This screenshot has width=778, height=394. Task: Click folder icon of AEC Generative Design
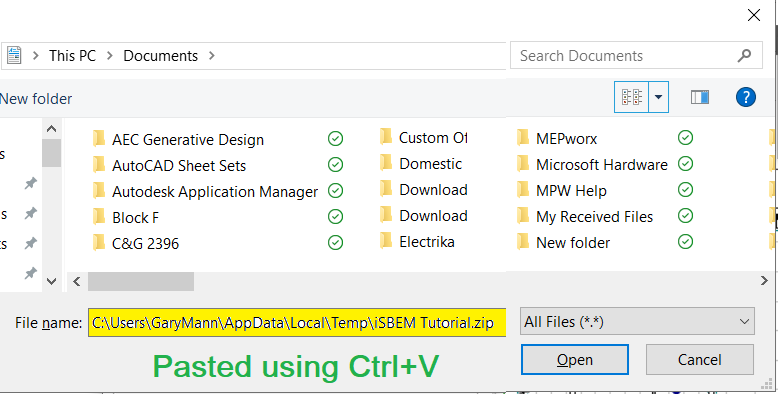99,139
